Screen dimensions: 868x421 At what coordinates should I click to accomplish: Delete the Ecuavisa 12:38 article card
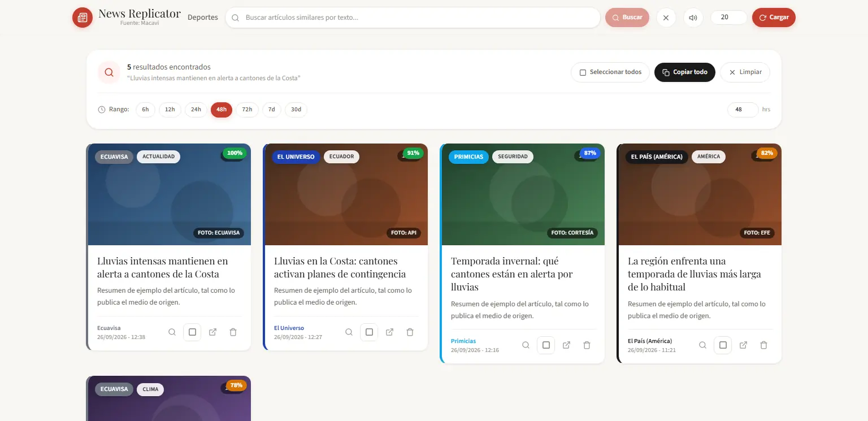233,332
